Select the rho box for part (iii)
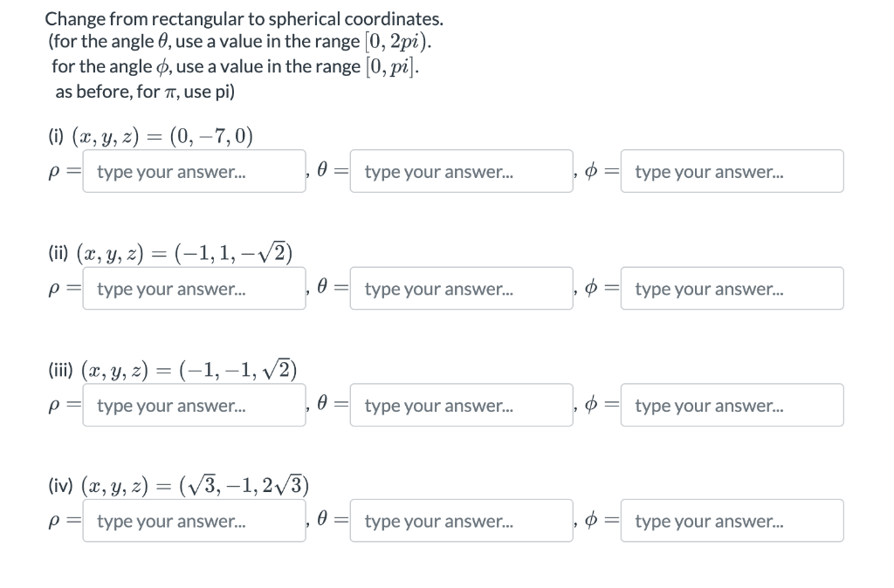The width and height of the screenshot is (894, 588). point(195,405)
